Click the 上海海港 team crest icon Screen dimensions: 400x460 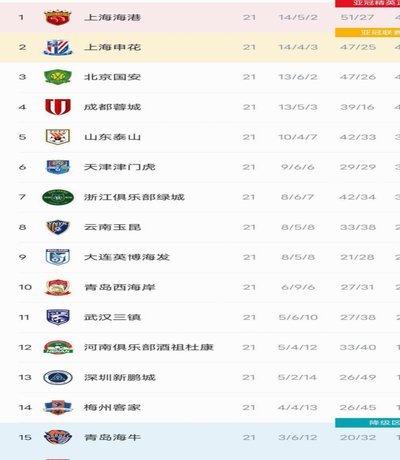[x=58, y=17]
